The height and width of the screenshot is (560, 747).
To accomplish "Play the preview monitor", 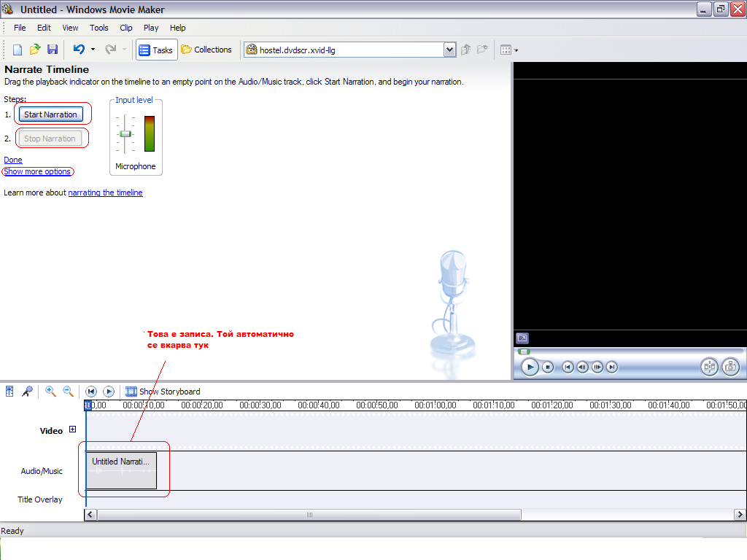I will (530, 367).
